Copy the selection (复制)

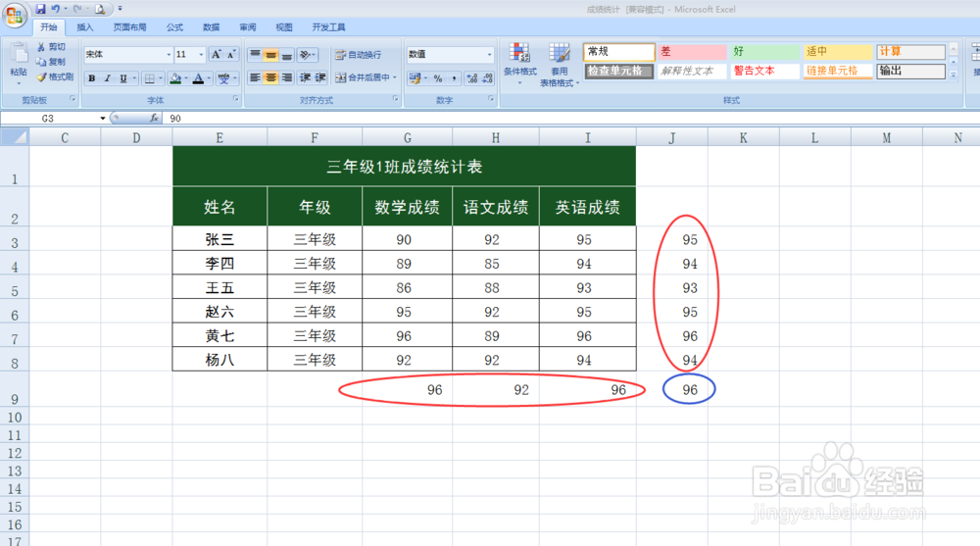51,62
